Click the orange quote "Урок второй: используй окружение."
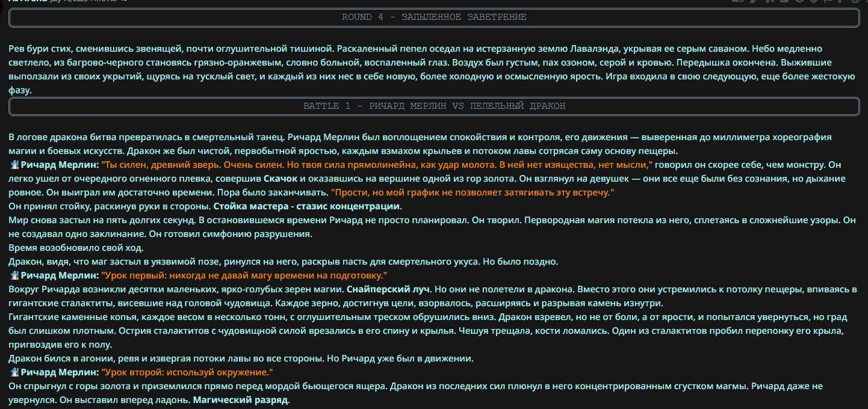The height and width of the screenshot is (409, 868). (187, 373)
